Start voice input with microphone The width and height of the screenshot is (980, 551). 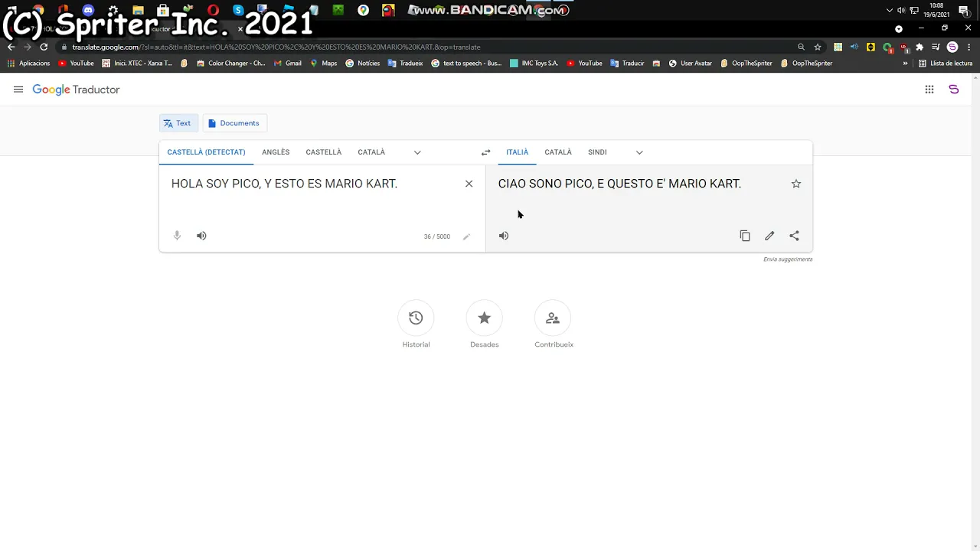[177, 236]
